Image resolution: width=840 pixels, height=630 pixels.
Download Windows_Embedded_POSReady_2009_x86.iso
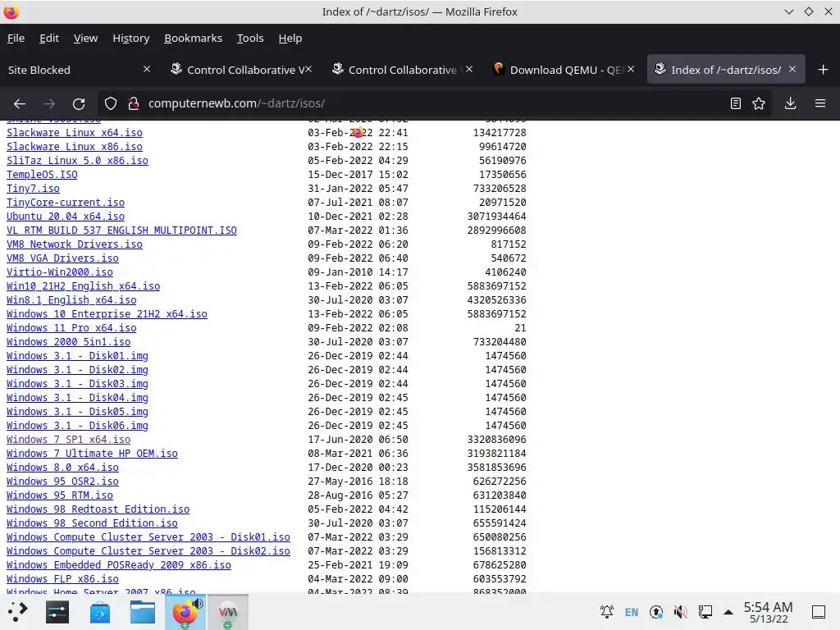point(119,564)
